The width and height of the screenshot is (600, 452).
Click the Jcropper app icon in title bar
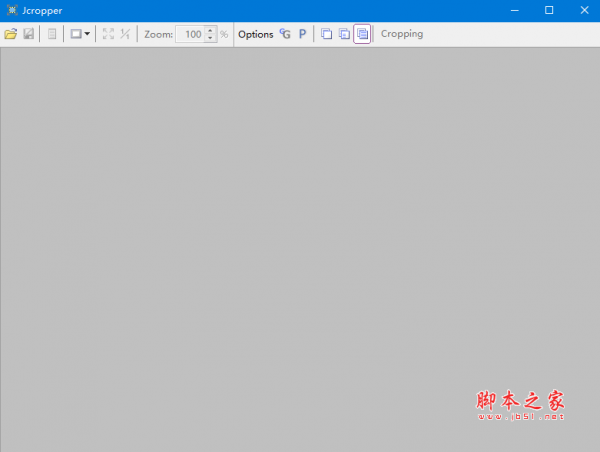pos(12,10)
